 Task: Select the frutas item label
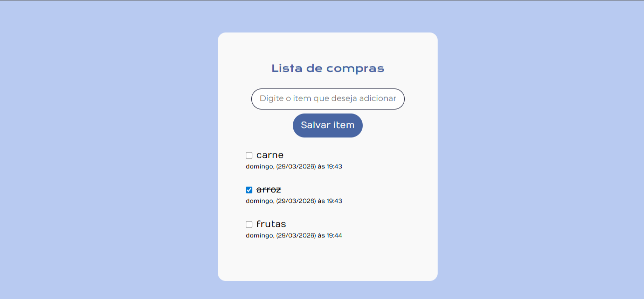click(271, 224)
